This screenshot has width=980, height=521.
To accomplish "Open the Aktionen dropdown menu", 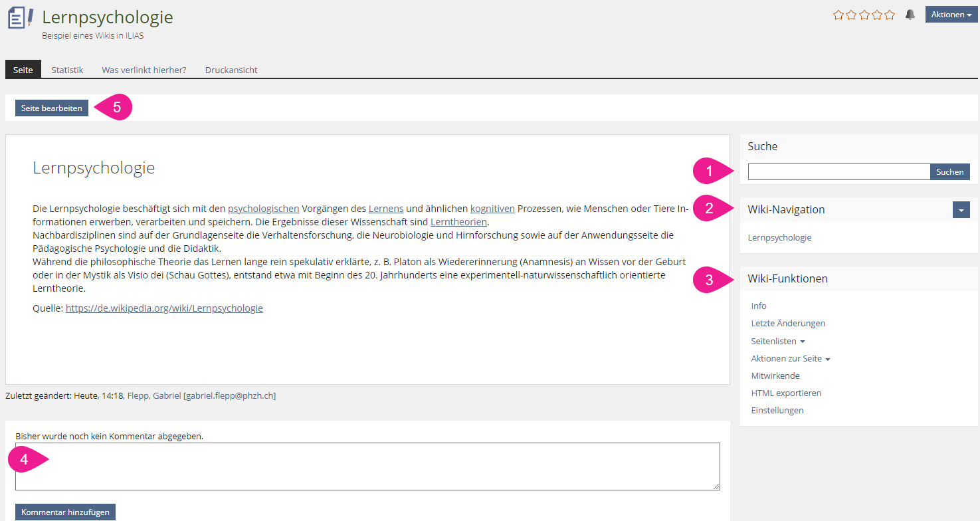I will [951, 15].
